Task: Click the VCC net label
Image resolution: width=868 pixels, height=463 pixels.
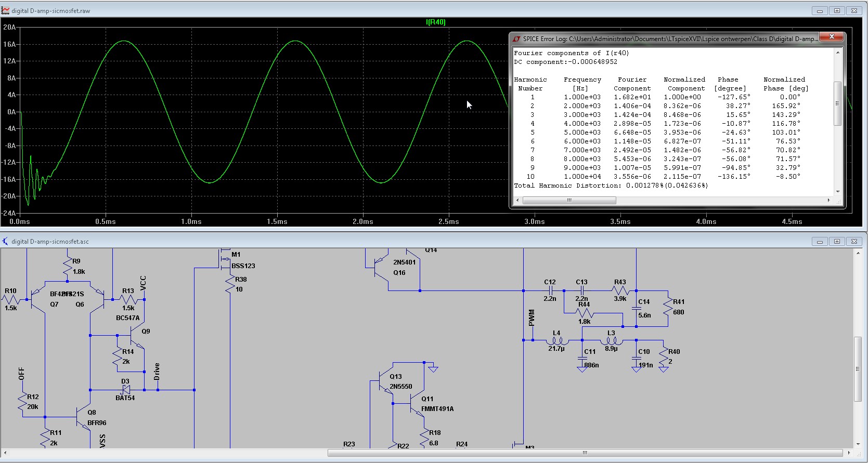Action: [143, 283]
